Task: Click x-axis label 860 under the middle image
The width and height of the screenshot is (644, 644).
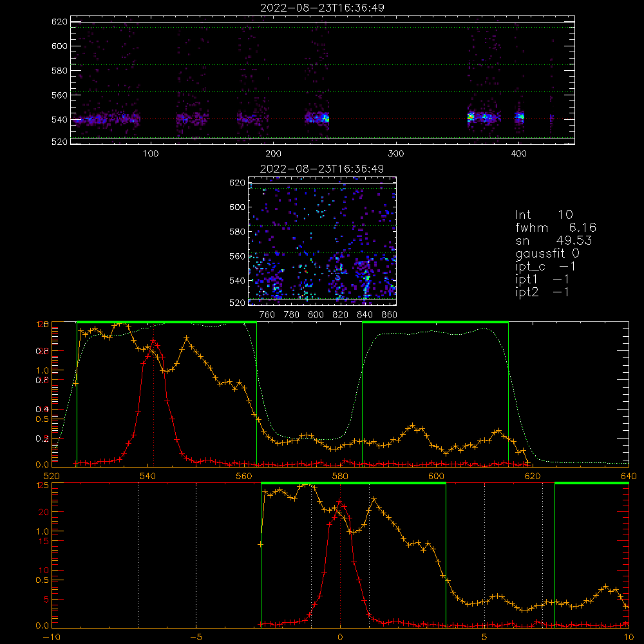Action: [x=390, y=315]
